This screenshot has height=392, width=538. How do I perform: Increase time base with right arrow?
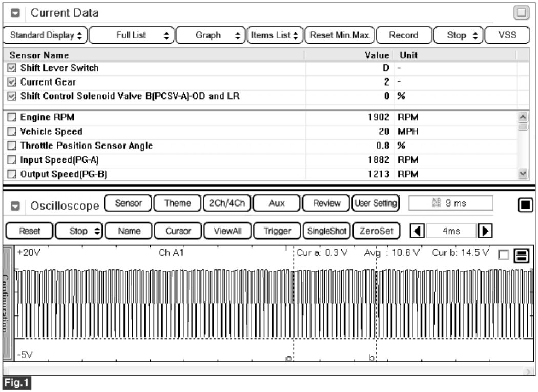[483, 231]
